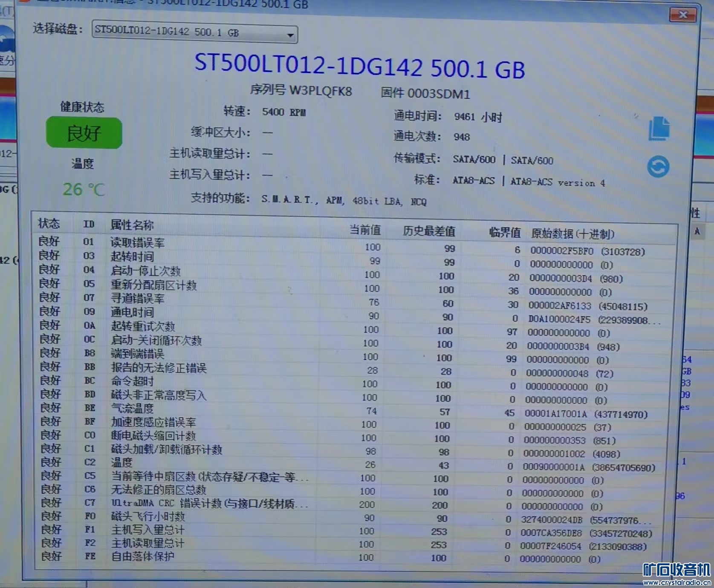Click the 5400 RPM rotation speed value

pyautogui.click(x=284, y=112)
